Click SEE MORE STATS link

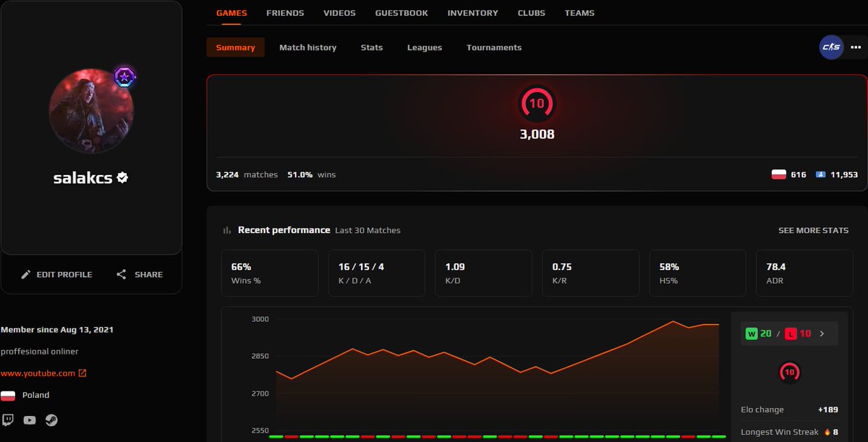tap(813, 230)
